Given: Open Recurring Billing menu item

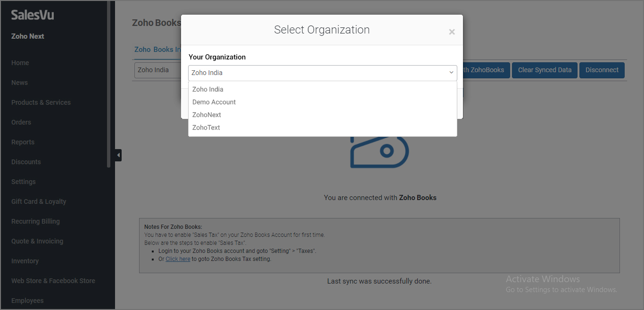Looking at the screenshot, I should (x=35, y=221).
